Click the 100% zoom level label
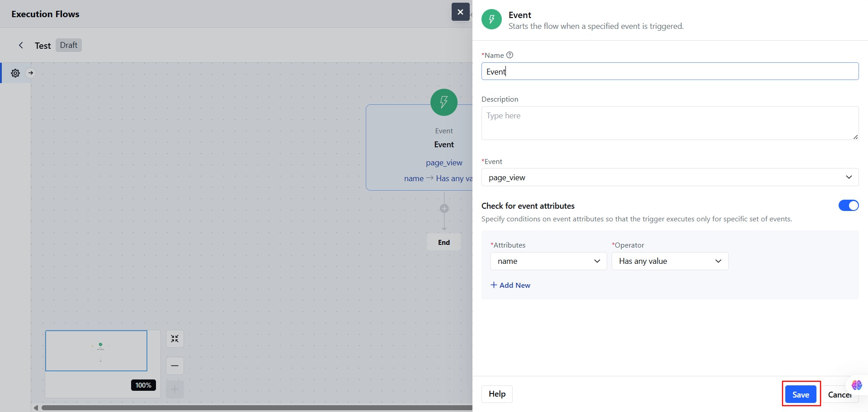 (x=143, y=385)
